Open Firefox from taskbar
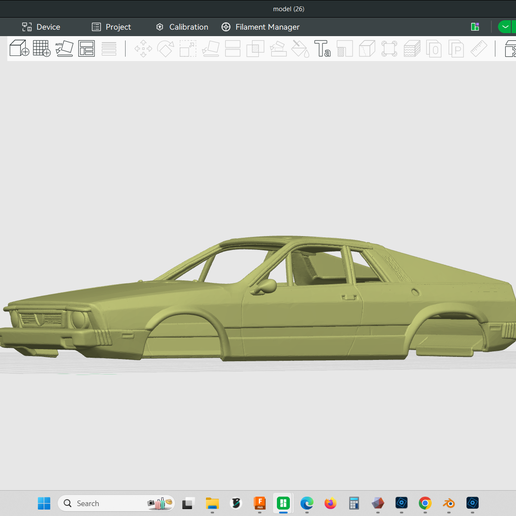516x516 pixels. pyautogui.click(x=330, y=503)
